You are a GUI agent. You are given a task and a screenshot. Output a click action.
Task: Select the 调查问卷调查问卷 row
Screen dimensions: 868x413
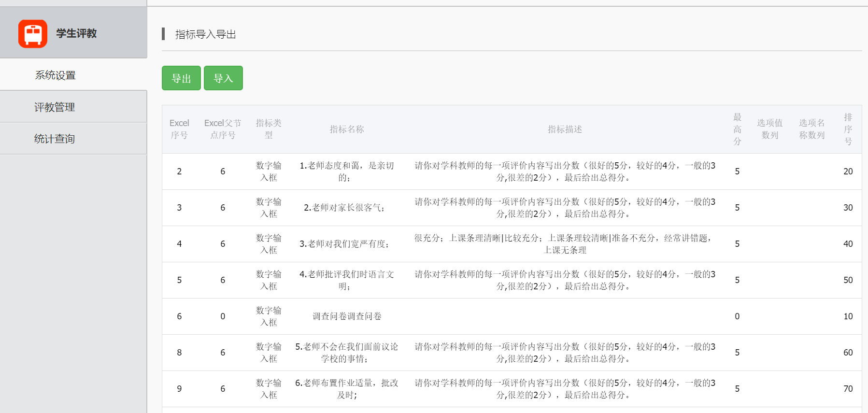347,316
